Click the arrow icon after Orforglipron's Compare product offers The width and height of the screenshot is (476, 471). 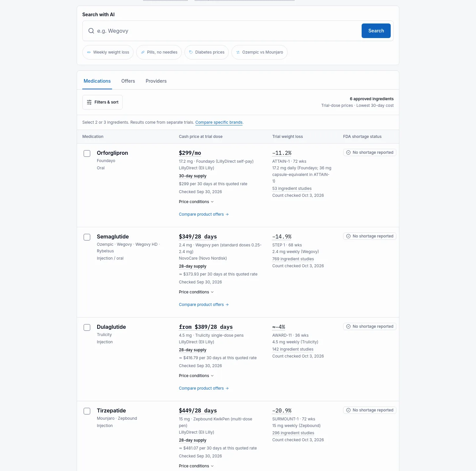coord(227,214)
